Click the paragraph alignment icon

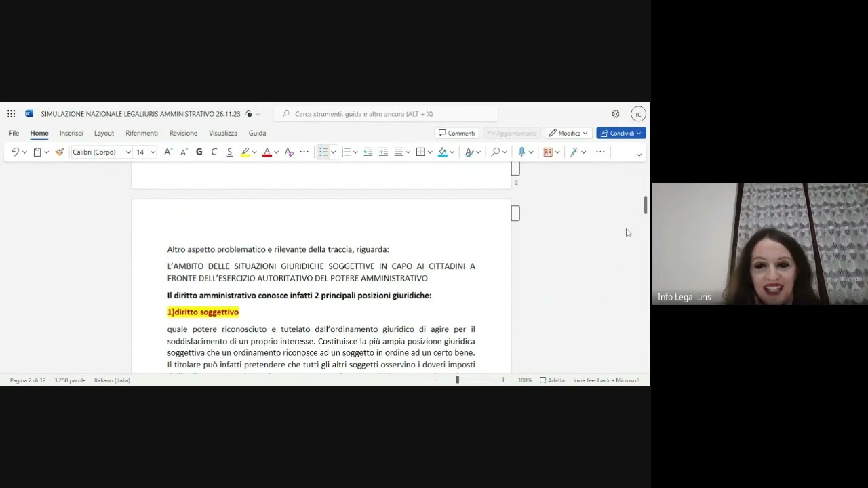pyautogui.click(x=399, y=152)
